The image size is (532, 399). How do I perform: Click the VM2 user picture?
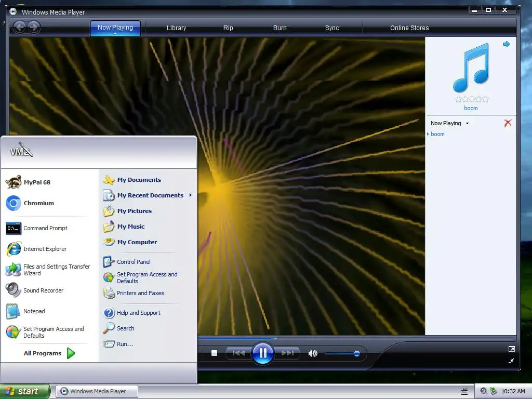(x=21, y=150)
